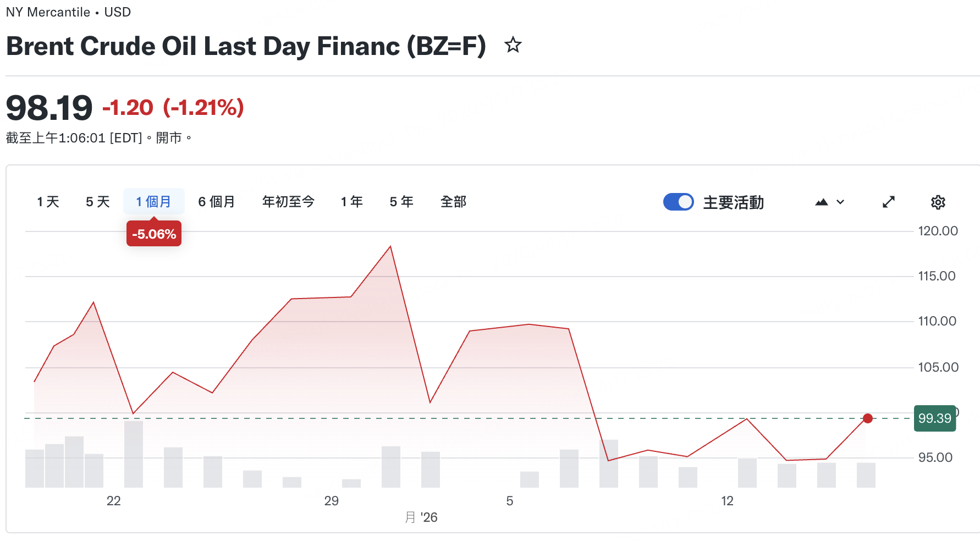Image resolution: width=980 pixels, height=541 pixels.
Task: Show 全部 full price history
Action: click(453, 202)
